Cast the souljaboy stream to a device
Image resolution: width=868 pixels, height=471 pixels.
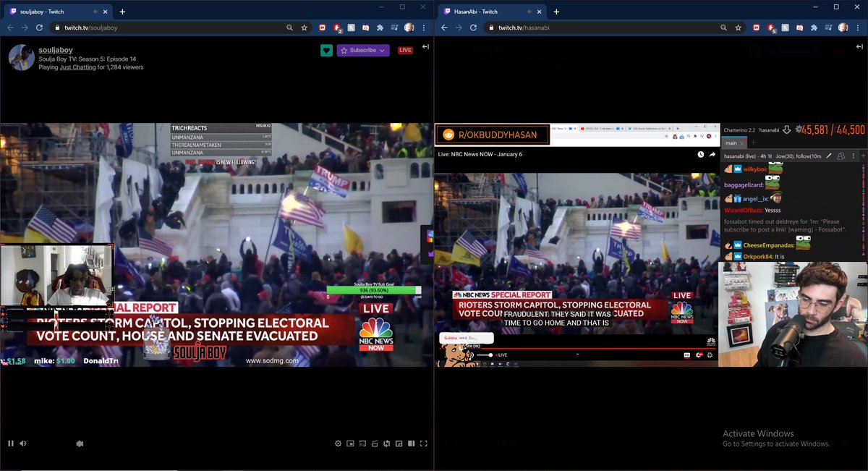362,444
